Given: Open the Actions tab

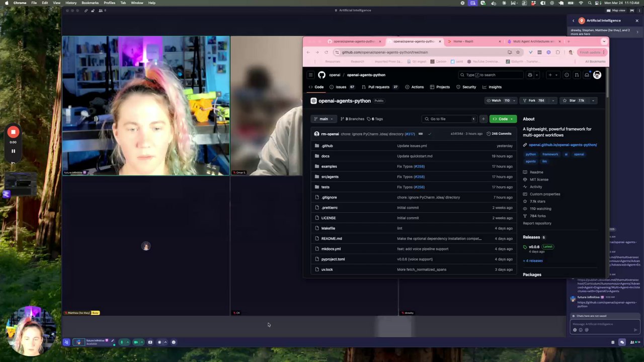Looking at the screenshot, I should 415,87.
